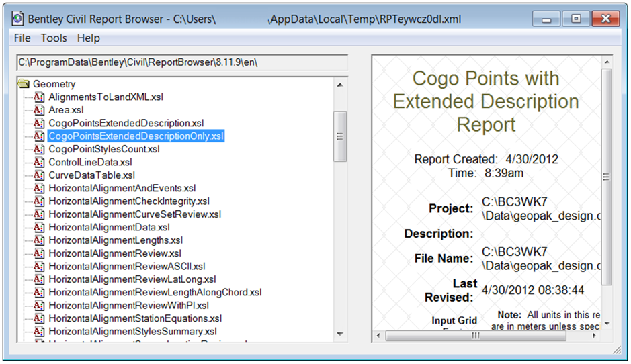The image size is (631, 364).
Task: Select HorizontalAlignmentStationEquations.xsl
Action: (x=135, y=318)
